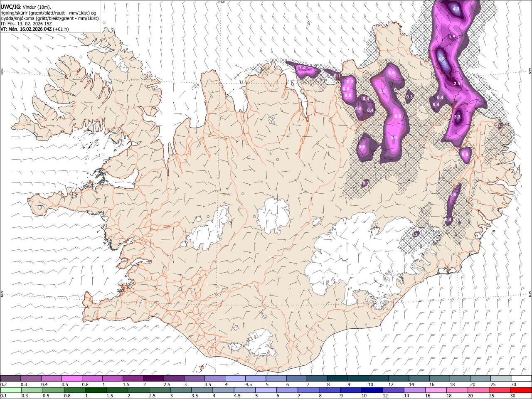Click the "4.9" snowfall peak value

pos(441,59)
